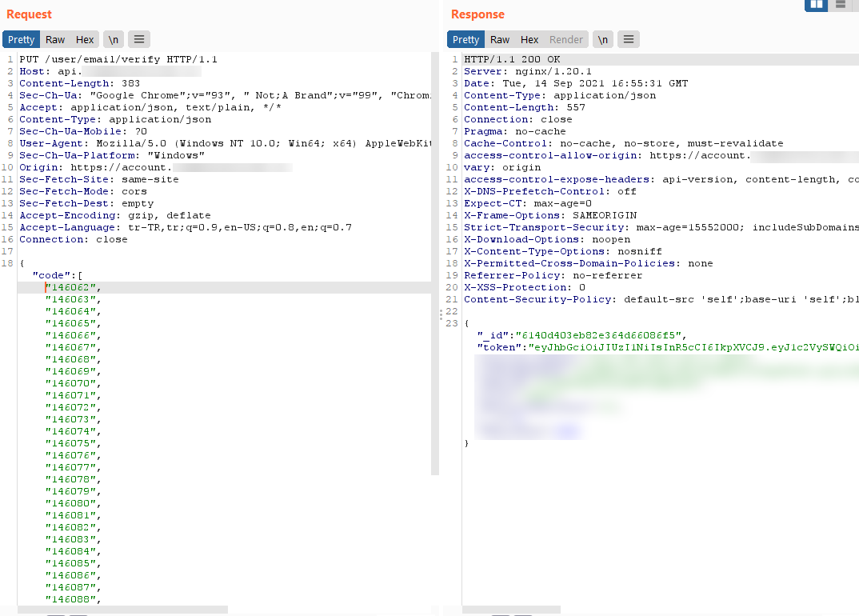Image resolution: width=859 pixels, height=616 pixels.
Task: Click the Pragma: no-cache header
Action: point(515,131)
